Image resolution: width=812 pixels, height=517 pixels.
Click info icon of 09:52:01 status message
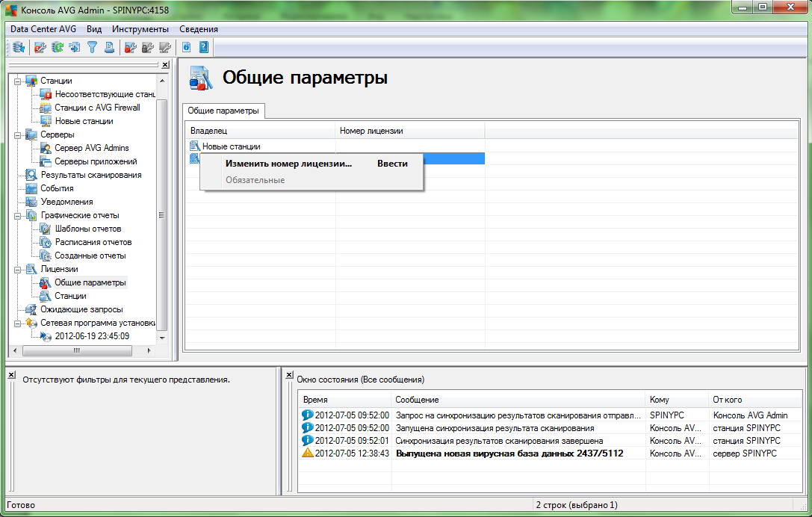pyautogui.click(x=307, y=440)
